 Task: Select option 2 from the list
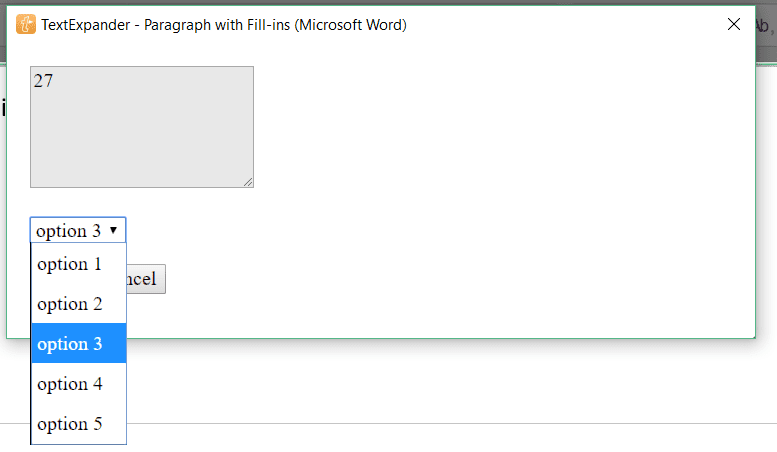point(79,304)
